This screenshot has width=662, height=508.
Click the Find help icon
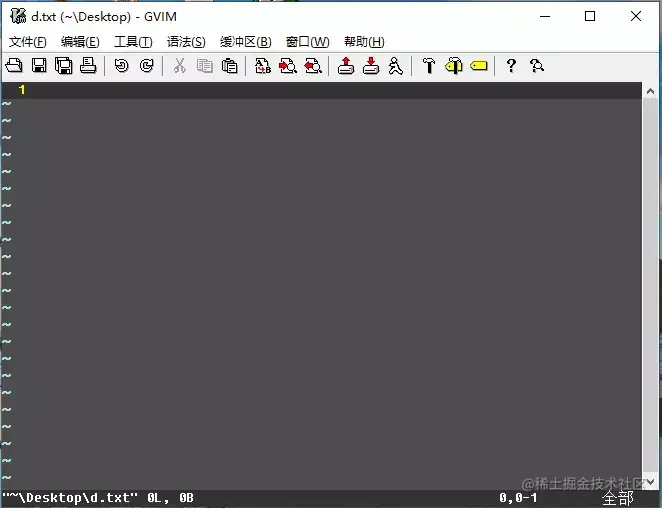pyautogui.click(x=537, y=66)
